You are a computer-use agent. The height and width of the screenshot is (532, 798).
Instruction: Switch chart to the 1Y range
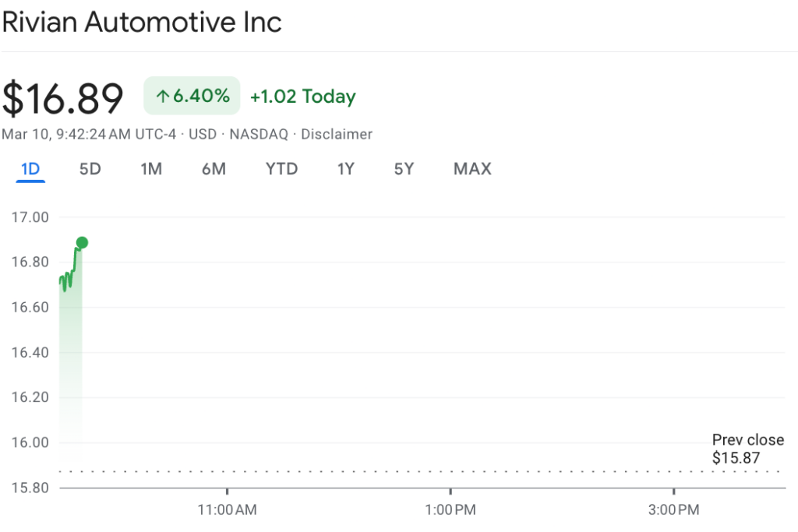coord(346,169)
